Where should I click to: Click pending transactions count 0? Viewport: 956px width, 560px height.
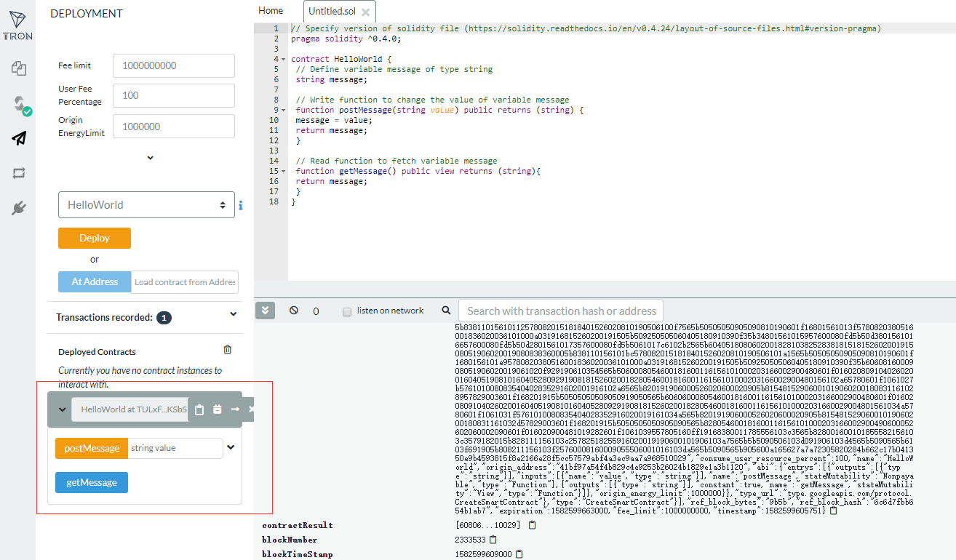[x=316, y=311]
